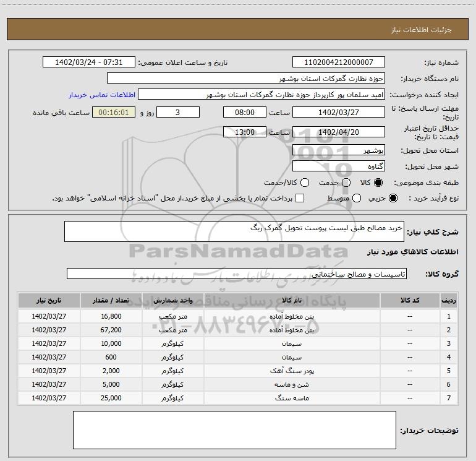Click the نام کالا column header
The height and width of the screenshot is (461, 476).
click(x=292, y=300)
